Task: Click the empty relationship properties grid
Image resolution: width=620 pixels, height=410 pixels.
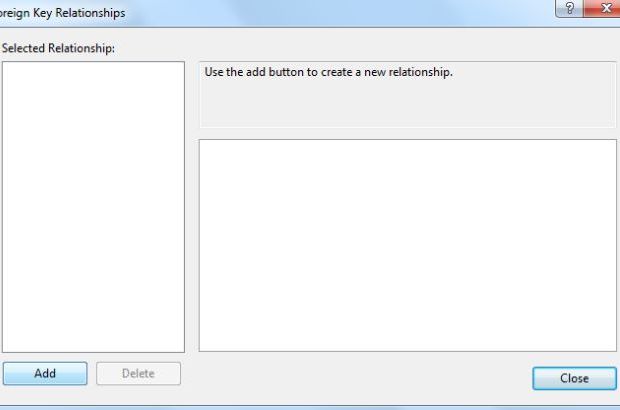Action: point(408,245)
